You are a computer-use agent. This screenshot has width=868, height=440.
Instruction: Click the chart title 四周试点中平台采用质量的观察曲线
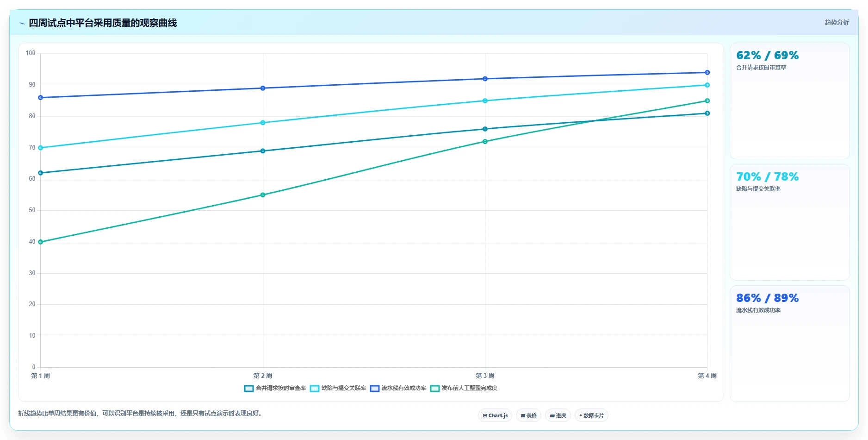(x=103, y=23)
